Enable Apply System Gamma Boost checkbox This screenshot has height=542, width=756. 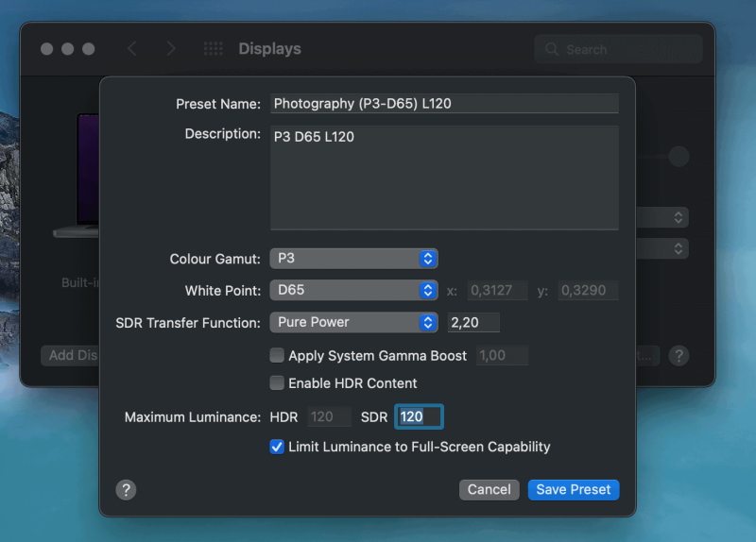[277, 356]
